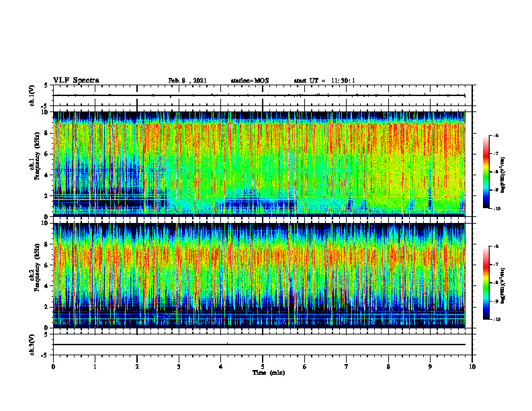
Task: Click the 'station=MOS' label
Action: tap(250, 81)
